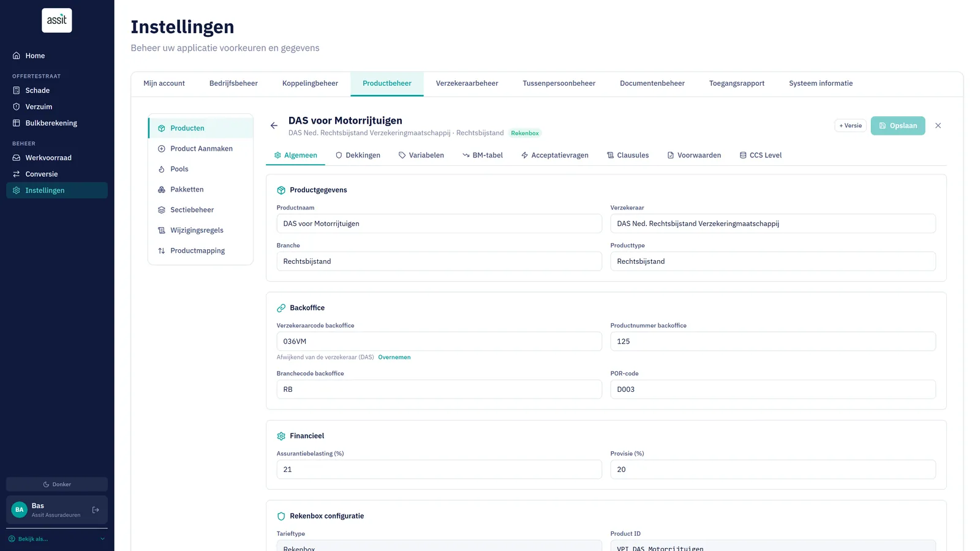Switch to the Koppelingbeheer tab
Viewport: 980px width, 551px height.
tap(310, 84)
